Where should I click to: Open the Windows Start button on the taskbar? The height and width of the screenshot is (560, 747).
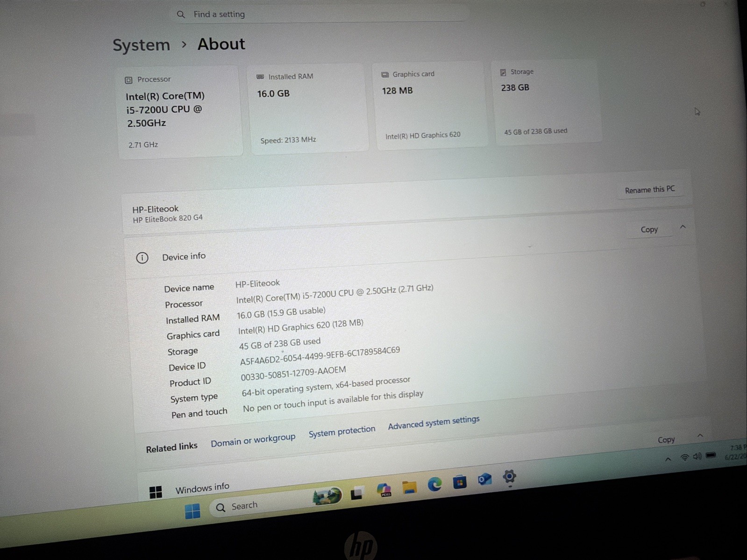click(x=192, y=511)
